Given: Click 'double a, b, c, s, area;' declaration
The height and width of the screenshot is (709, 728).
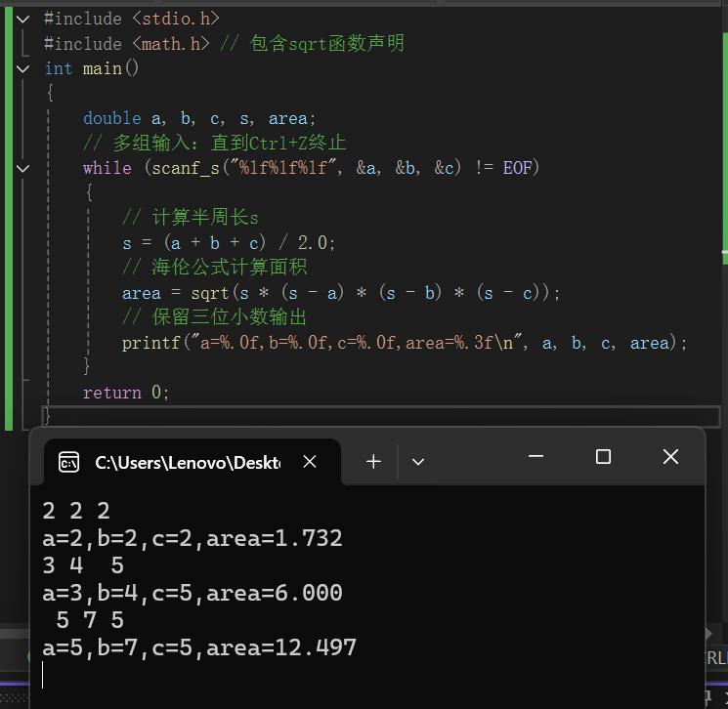Looking at the screenshot, I should (199, 119).
